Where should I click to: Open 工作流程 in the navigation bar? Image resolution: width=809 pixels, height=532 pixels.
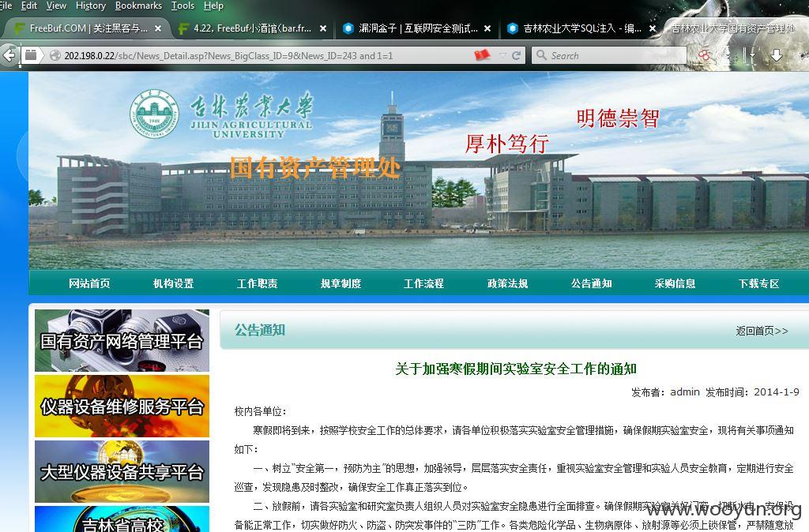tap(423, 283)
